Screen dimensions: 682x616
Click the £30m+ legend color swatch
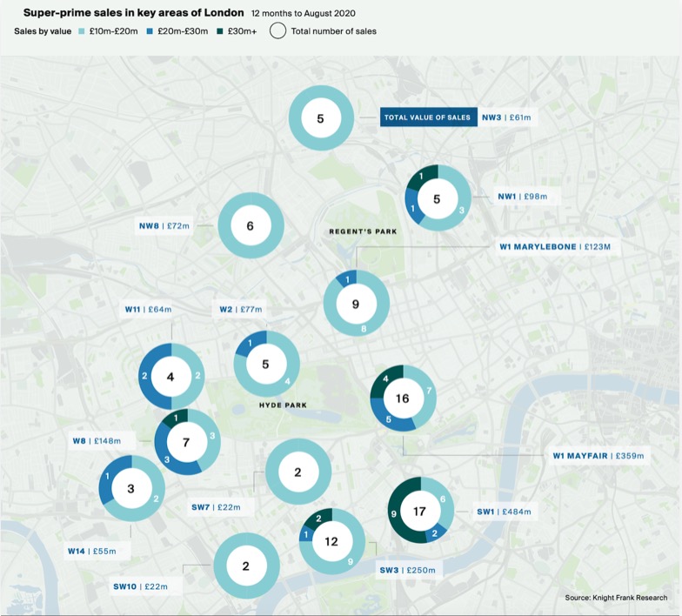pos(220,31)
